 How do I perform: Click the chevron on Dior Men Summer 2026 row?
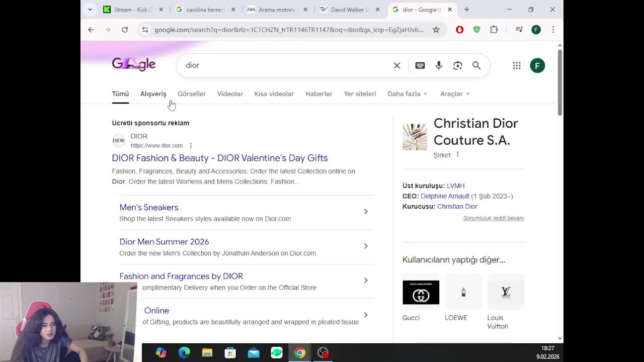tap(366, 246)
